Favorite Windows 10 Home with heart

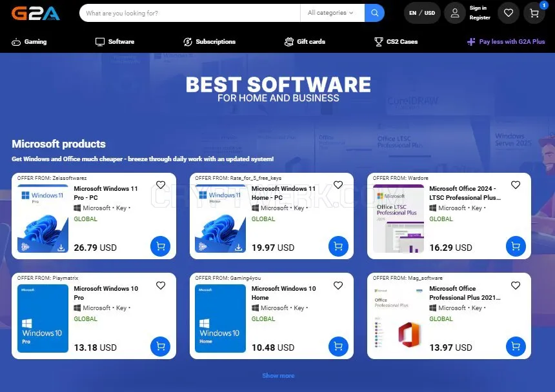point(338,285)
